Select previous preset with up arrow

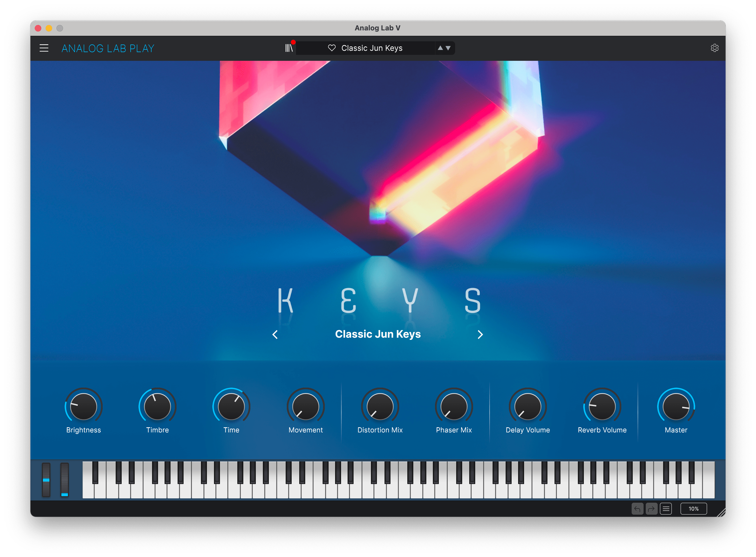pyautogui.click(x=440, y=48)
